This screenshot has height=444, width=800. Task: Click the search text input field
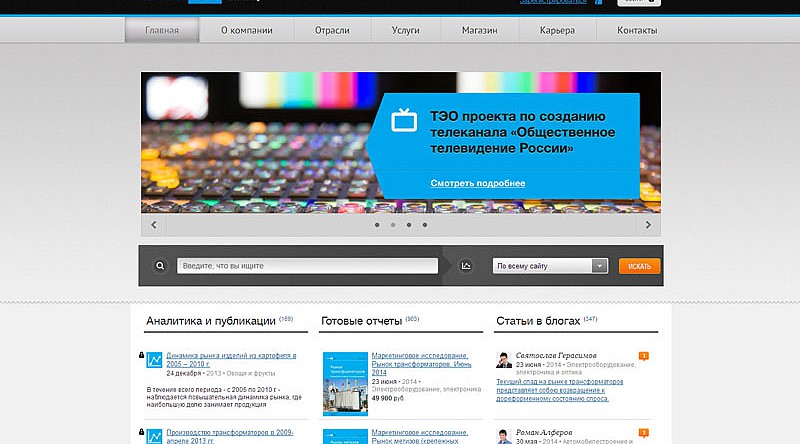(x=307, y=266)
